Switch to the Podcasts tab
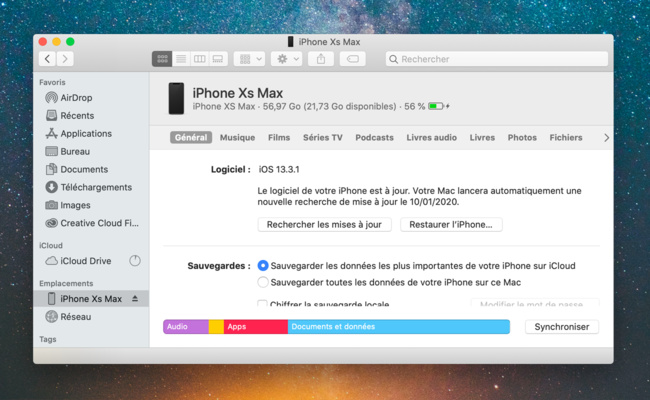This screenshot has height=400, width=650. point(374,138)
